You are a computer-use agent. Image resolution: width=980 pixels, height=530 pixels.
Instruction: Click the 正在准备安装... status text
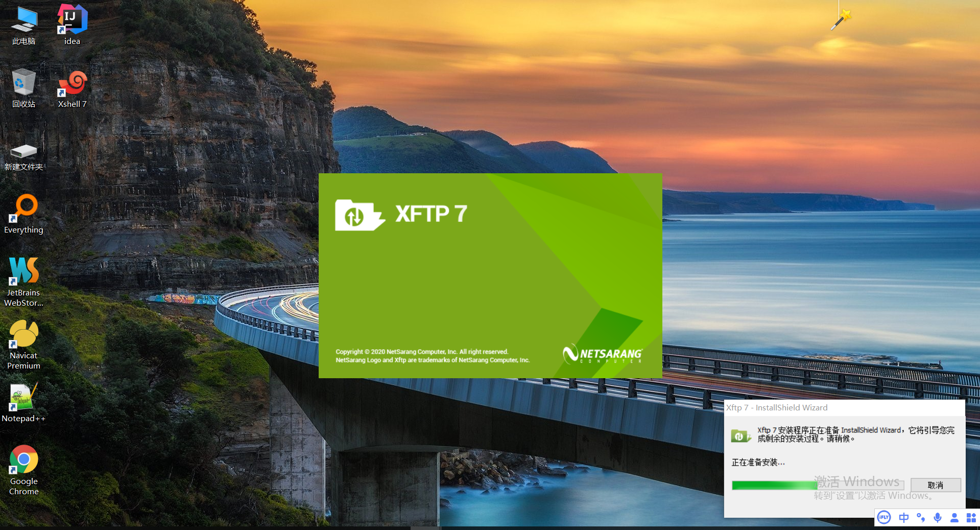pos(758,462)
